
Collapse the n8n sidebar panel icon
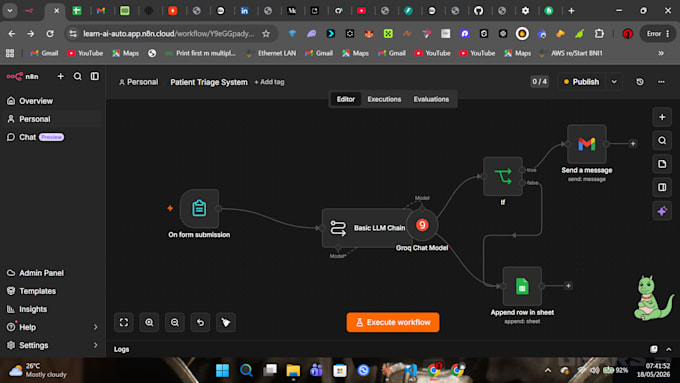click(x=95, y=76)
